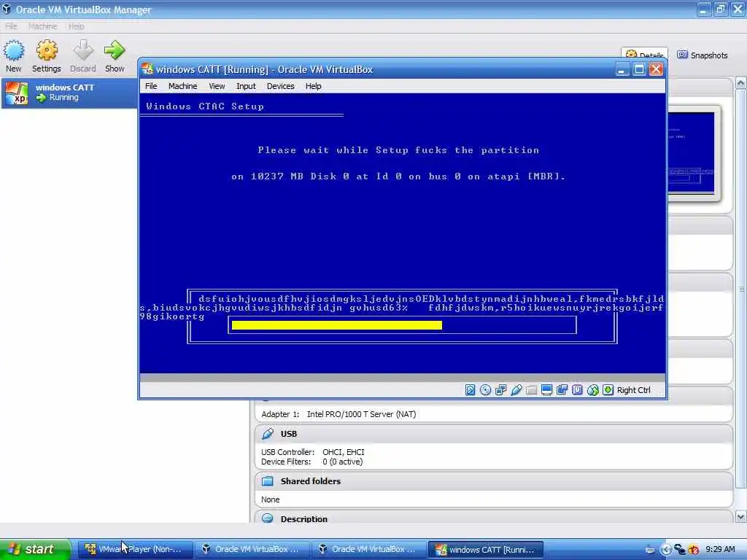Click the New machine icon in VirtualBox Manager
The image size is (747, 560).
coord(14,51)
